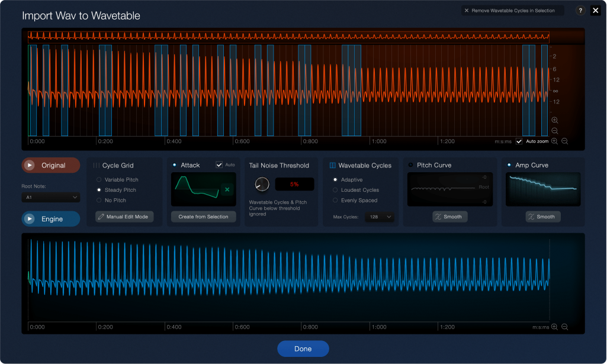This screenshot has height=364, width=607.
Task: Zoom out horizontally on the original waveform
Action: pos(563,141)
